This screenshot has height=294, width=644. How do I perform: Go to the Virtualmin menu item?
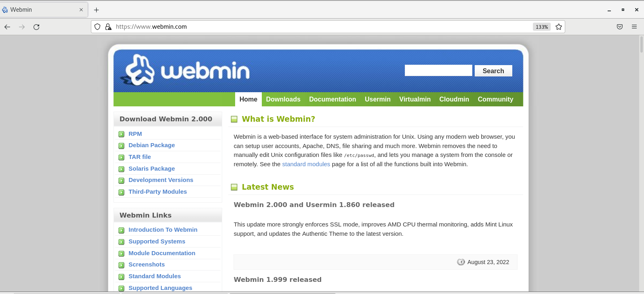[415, 99]
